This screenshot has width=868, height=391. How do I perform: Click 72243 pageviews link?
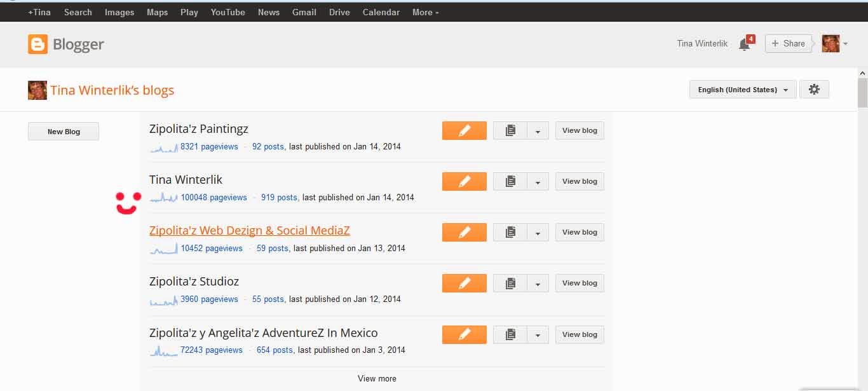(x=212, y=350)
